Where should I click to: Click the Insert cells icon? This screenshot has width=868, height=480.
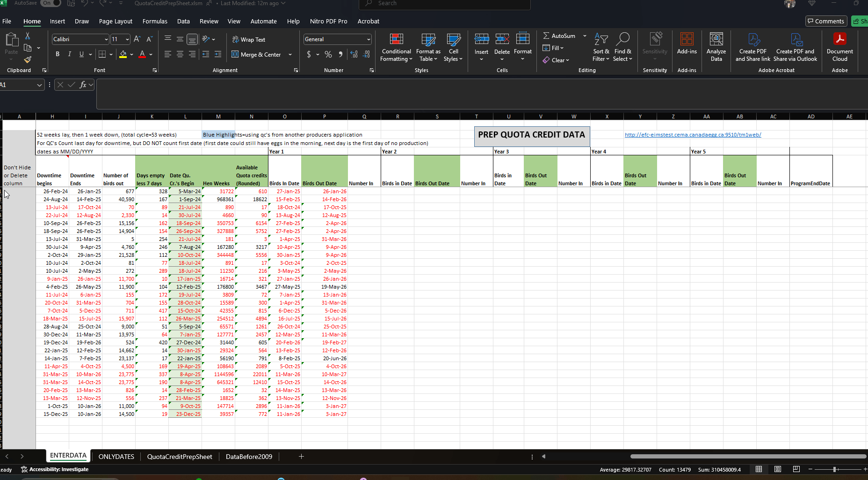[x=481, y=39]
